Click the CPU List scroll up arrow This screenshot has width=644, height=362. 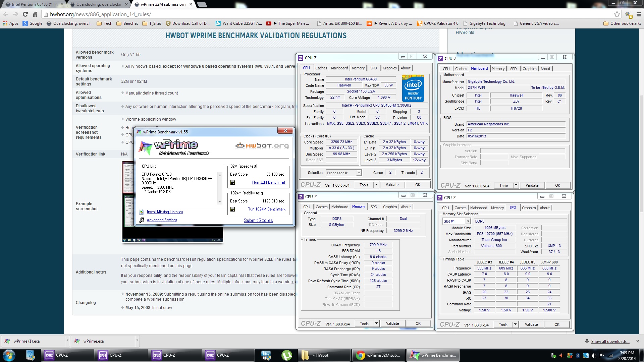tap(220, 175)
